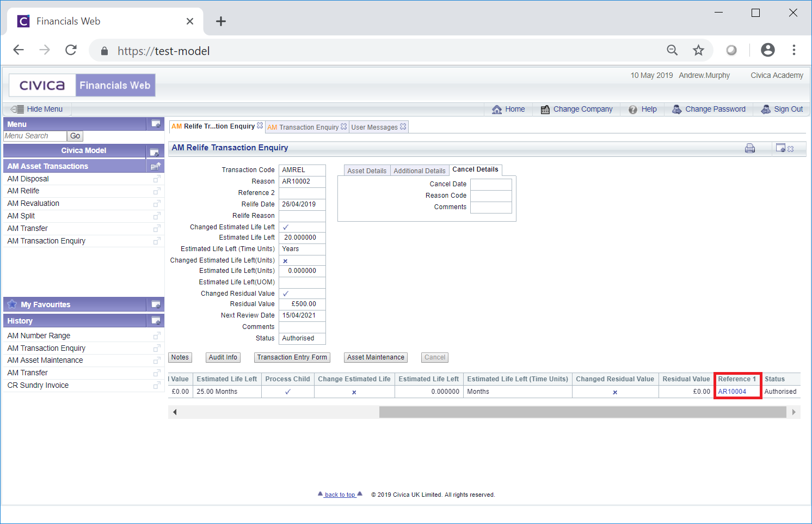
Task: Open the Asset Details sub-tab
Action: tap(367, 170)
